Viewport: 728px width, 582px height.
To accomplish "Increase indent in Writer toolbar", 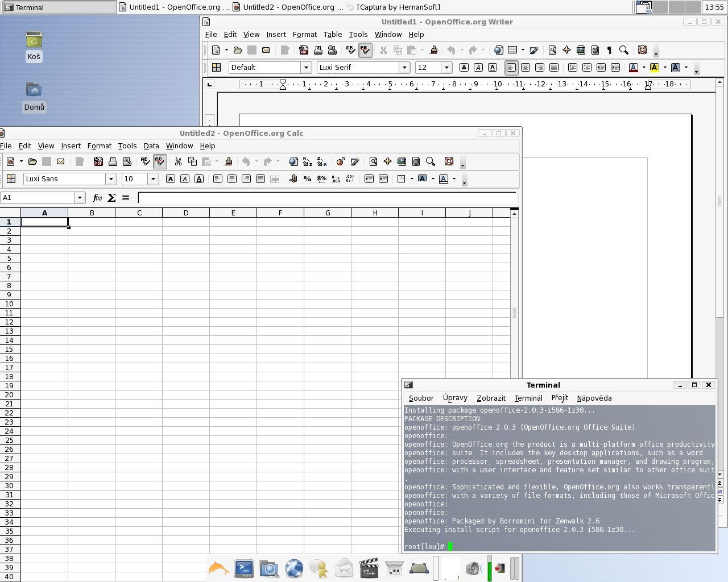I will tap(615, 67).
